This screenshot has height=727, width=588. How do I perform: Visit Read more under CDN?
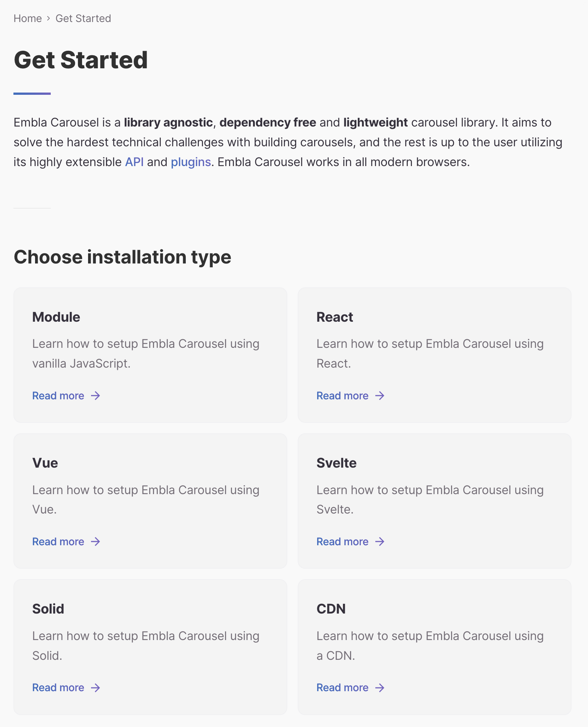click(342, 687)
